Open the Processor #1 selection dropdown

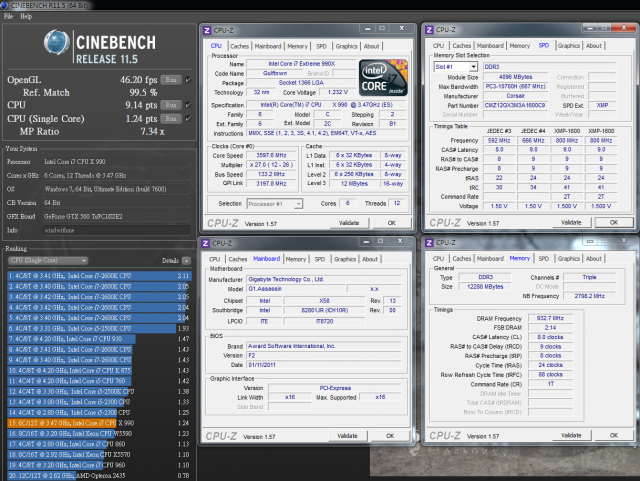[x=274, y=204]
